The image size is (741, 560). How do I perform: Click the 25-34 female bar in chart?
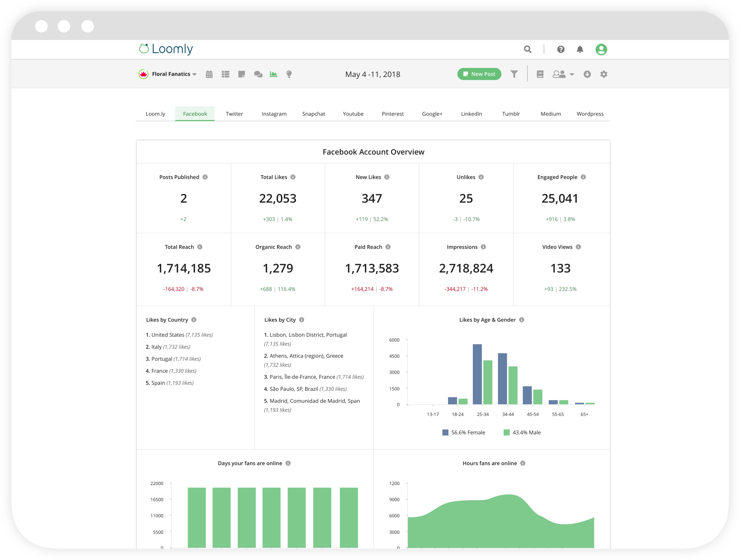click(x=477, y=374)
